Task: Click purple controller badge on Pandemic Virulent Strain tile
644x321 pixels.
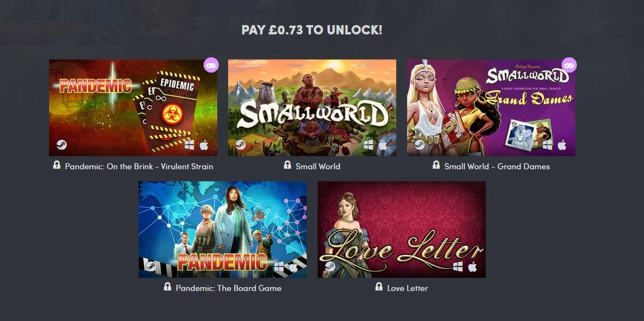Action: (x=211, y=65)
